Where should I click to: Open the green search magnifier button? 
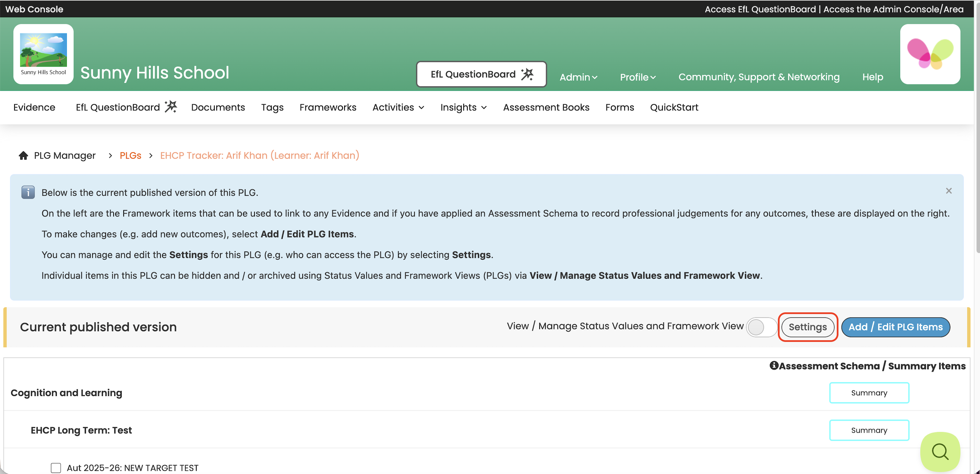pos(940,451)
